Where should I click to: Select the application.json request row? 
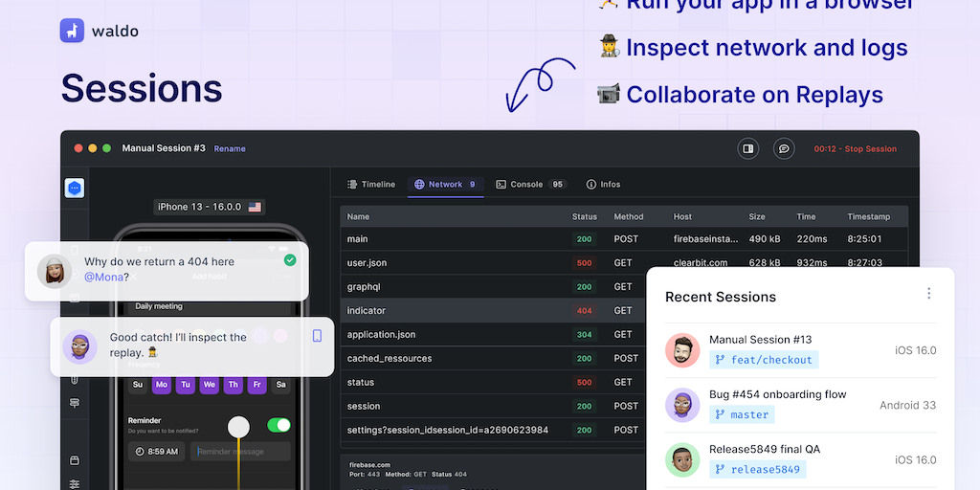[494, 334]
